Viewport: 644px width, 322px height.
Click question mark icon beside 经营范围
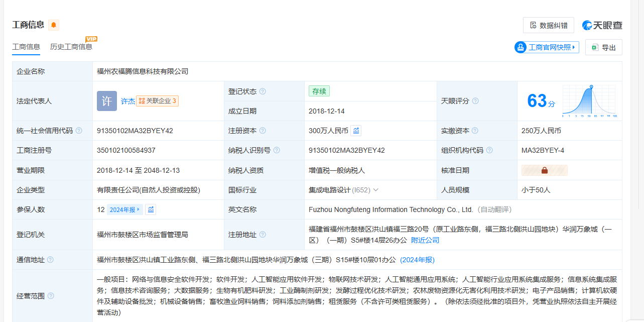pos(51,296)
